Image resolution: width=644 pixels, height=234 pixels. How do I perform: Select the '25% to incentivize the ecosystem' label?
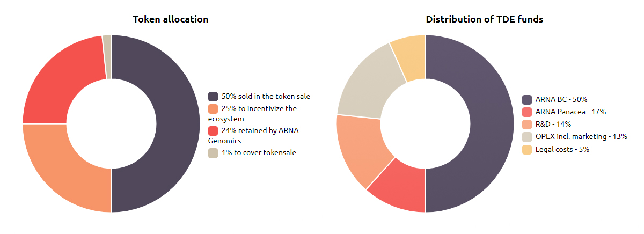252,114
